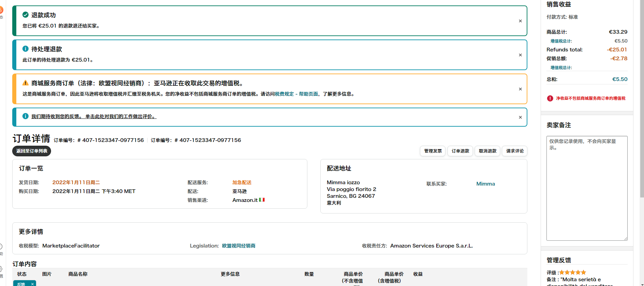This screenshot has height=286, width=644.
Task: Contact buyer Mimma via name link
Action: 485,184
